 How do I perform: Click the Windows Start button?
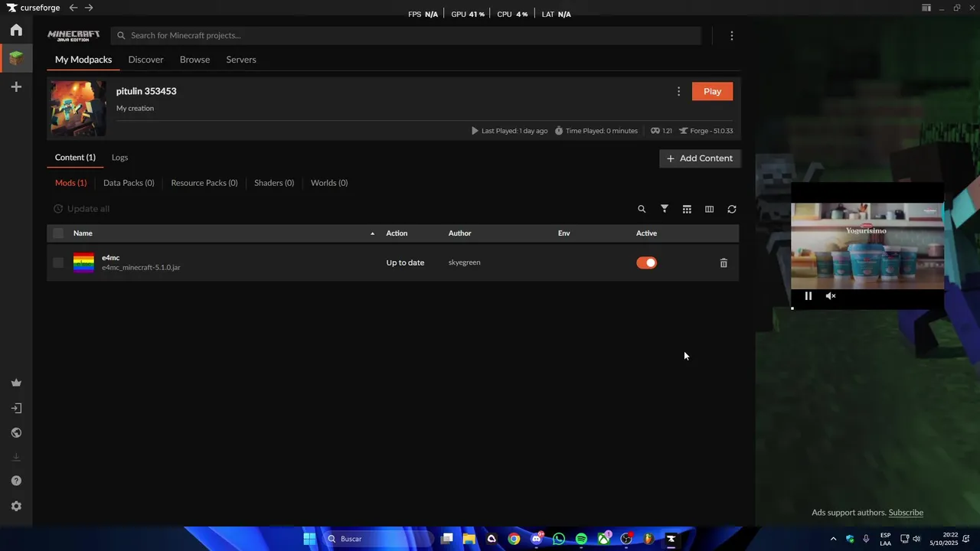point(309,539)
